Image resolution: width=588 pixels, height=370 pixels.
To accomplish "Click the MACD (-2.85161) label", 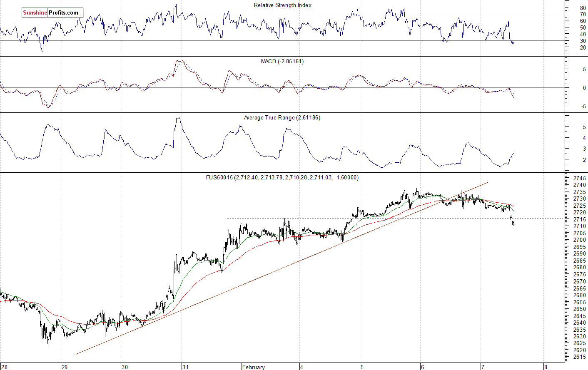I will (282, 62).
